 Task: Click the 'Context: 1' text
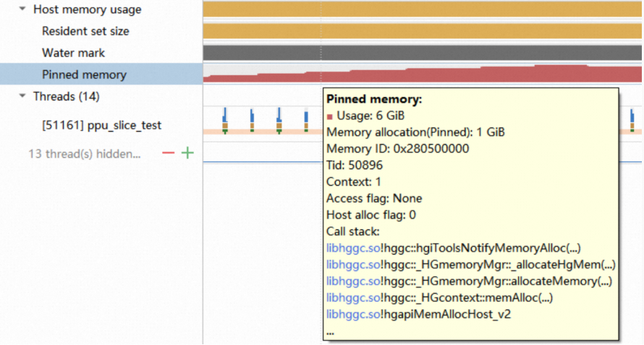coord(354,182)
